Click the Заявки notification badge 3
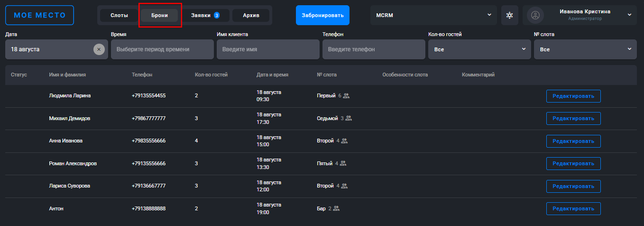 216,15
